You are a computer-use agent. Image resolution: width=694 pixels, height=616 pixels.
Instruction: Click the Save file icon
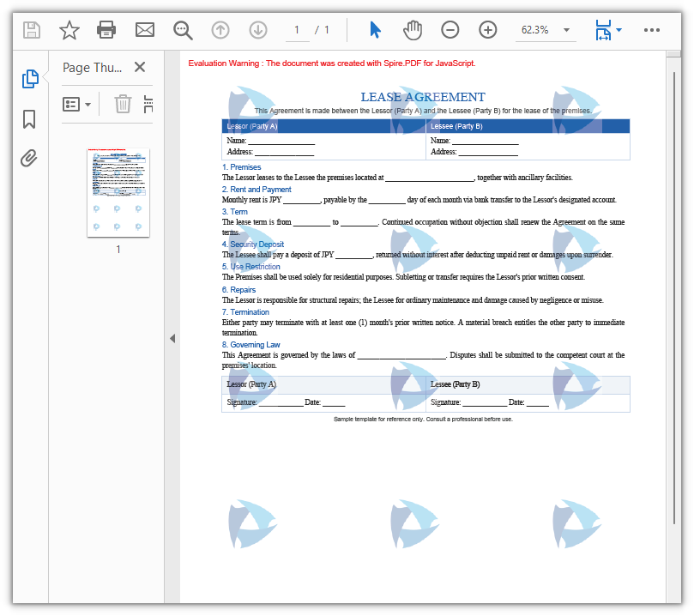(32, 30)
